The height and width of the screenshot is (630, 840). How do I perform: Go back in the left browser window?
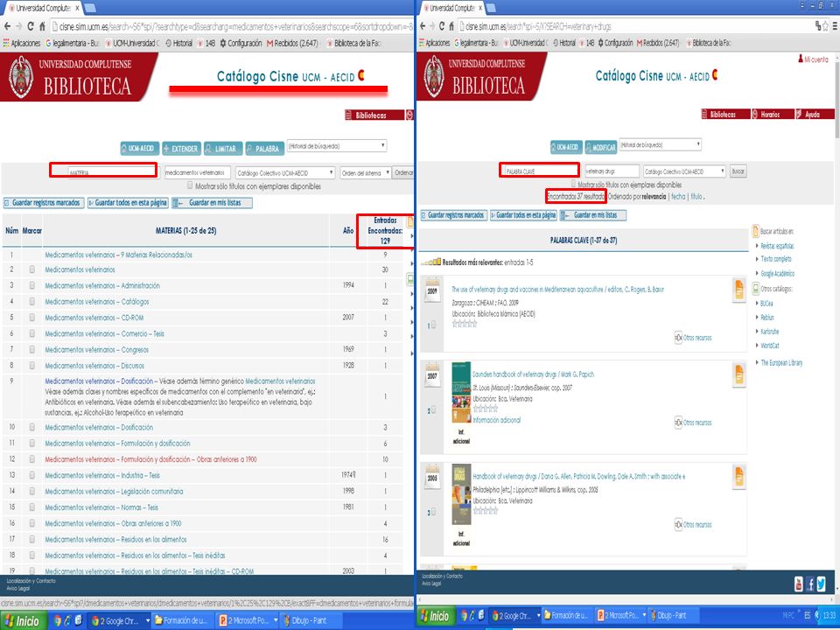(x=7, y=25)
